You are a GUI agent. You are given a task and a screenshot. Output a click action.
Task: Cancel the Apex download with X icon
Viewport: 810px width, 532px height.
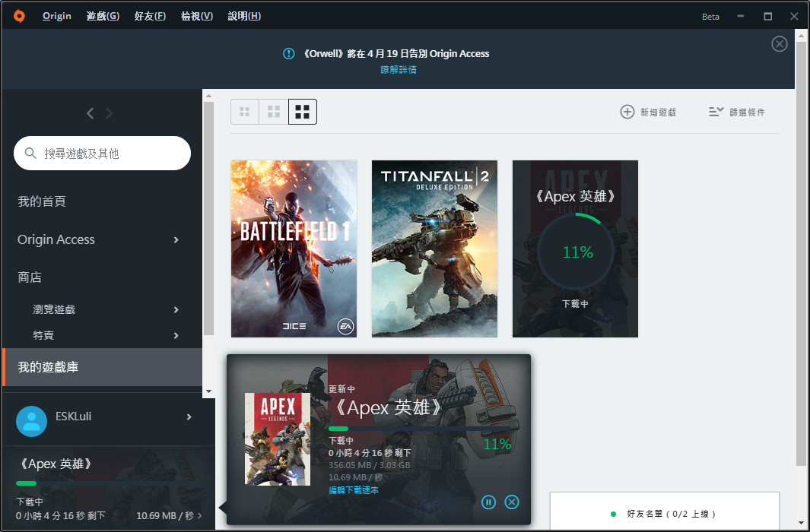(511, 502)
